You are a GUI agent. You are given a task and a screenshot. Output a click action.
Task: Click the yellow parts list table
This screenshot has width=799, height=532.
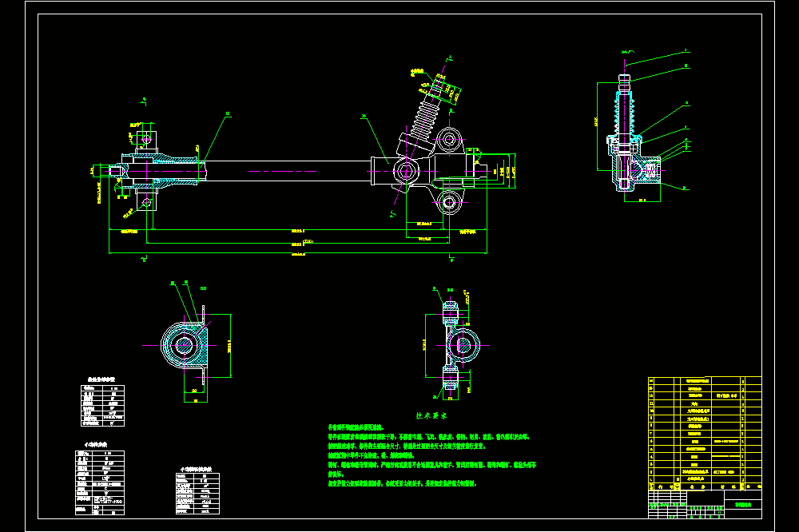coord(705,434)
